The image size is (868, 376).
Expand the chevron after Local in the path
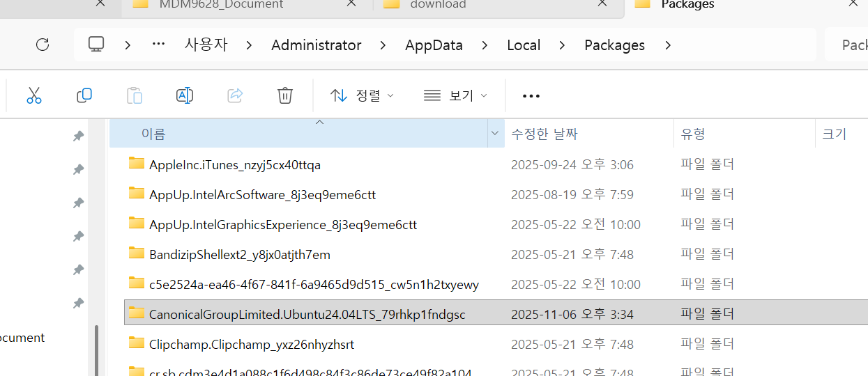point(563,45)
